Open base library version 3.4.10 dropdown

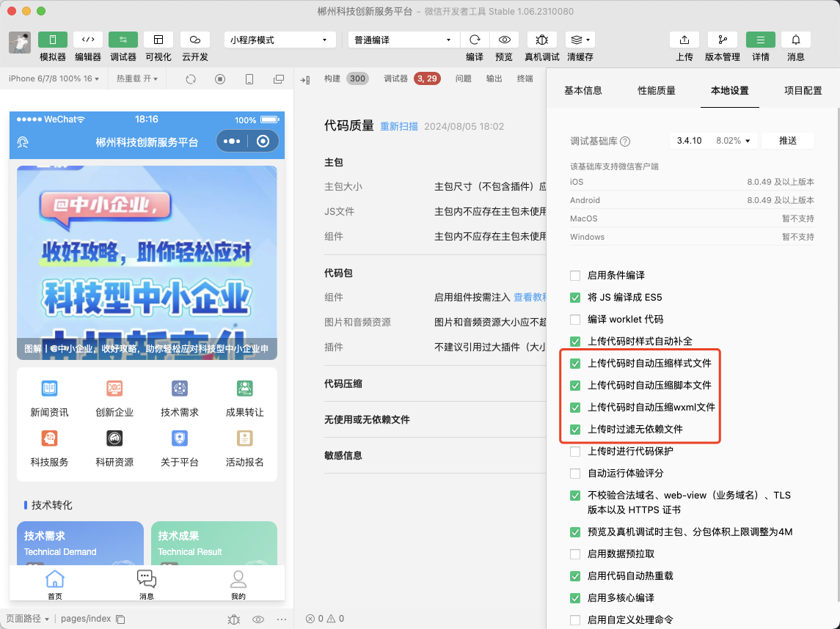point(713,141)
